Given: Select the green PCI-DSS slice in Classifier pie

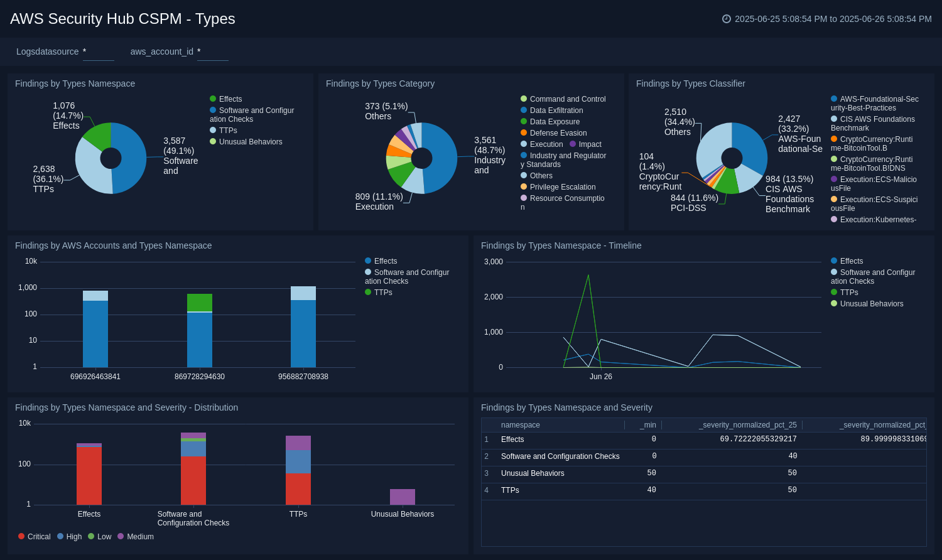Looking at the screenshot, I should click(x=727, y=183).
